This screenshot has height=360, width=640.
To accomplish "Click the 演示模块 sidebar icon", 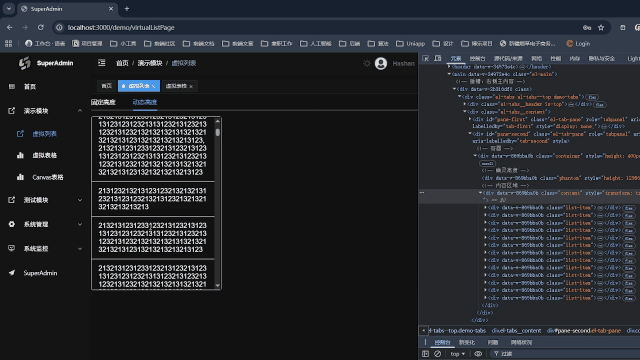I will [x=11, y=111].
